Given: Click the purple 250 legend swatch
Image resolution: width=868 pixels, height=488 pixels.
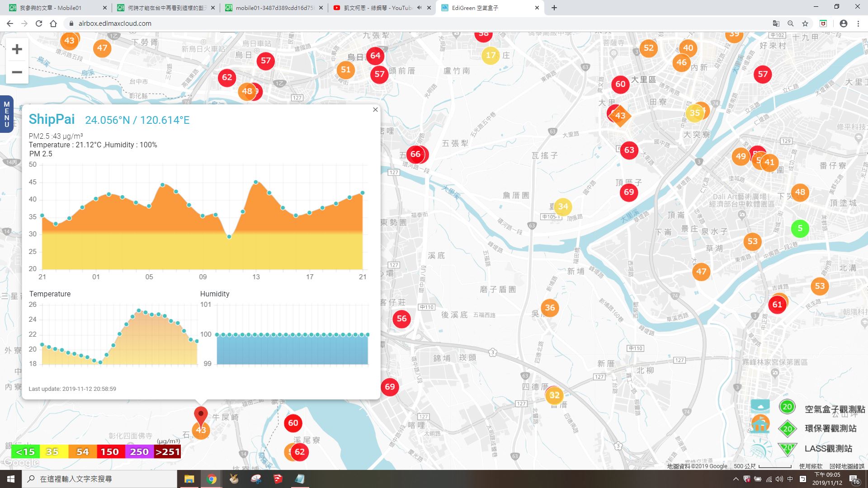Looking at the screenshot, I should [x=139, y=452].
